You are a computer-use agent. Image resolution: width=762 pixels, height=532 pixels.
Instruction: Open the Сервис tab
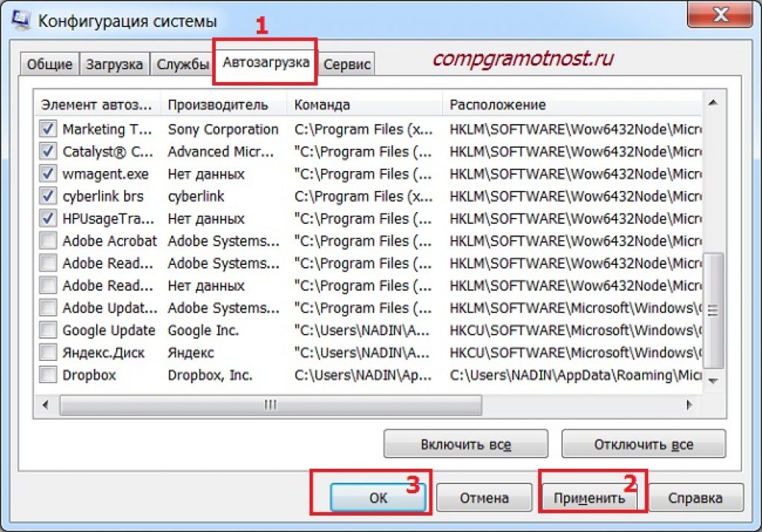347,64
